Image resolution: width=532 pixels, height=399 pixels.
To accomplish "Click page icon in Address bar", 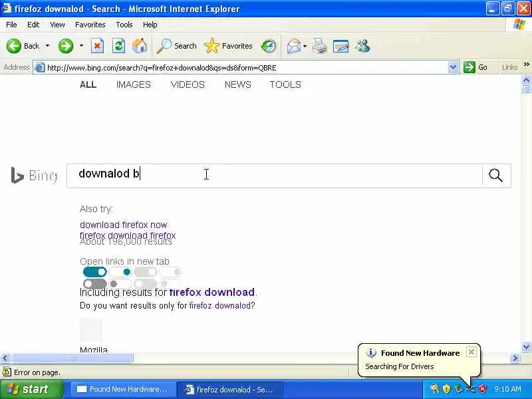I will 40,68.
